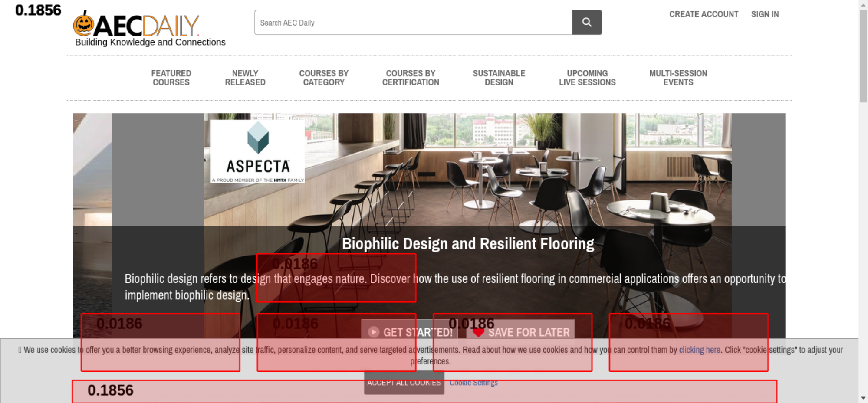Click inside the Search AEC Daily field

pyautogui.click(x=412, y=23)
